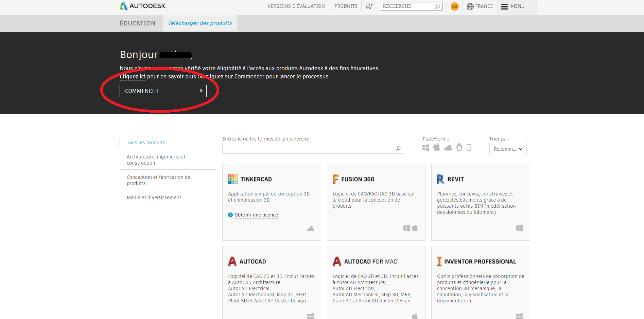The width and height of the screenshot is (644, 319).
Task: Click the search magnifier in the header
Action: [437, 6]
